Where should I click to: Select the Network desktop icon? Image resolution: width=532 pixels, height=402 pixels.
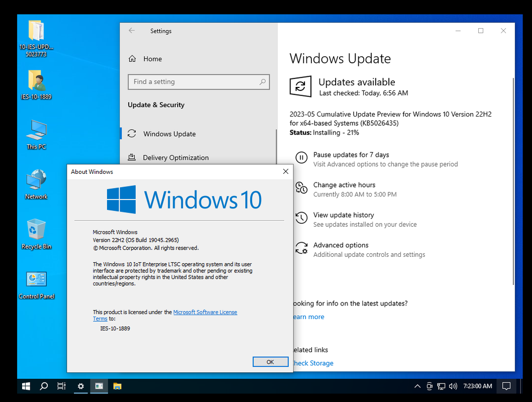tap(36, 184)
